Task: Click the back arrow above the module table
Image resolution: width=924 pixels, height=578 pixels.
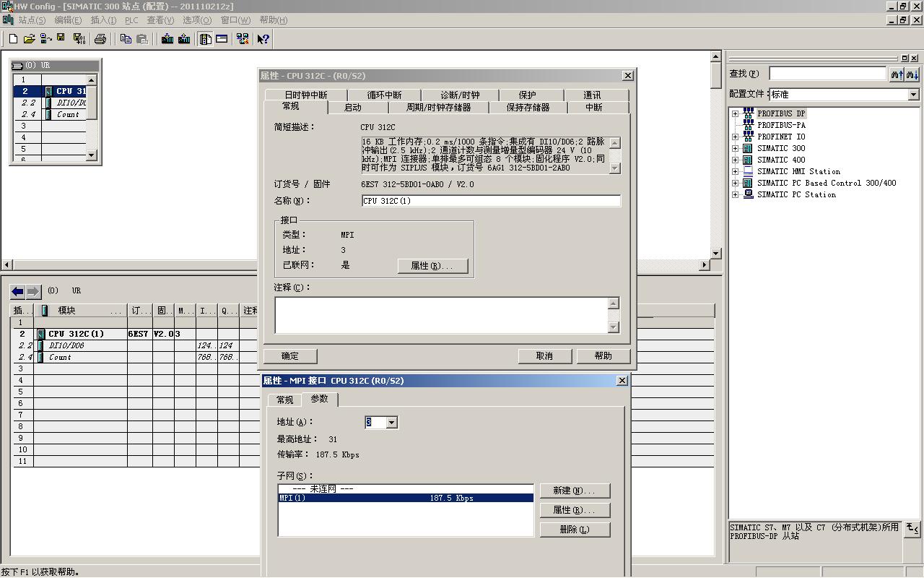Action: pos(17,291)
